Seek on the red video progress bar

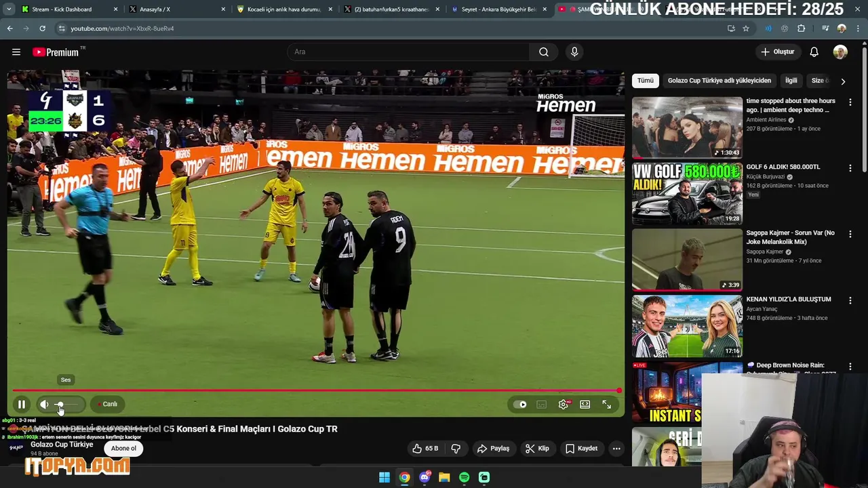coord(316,390)
